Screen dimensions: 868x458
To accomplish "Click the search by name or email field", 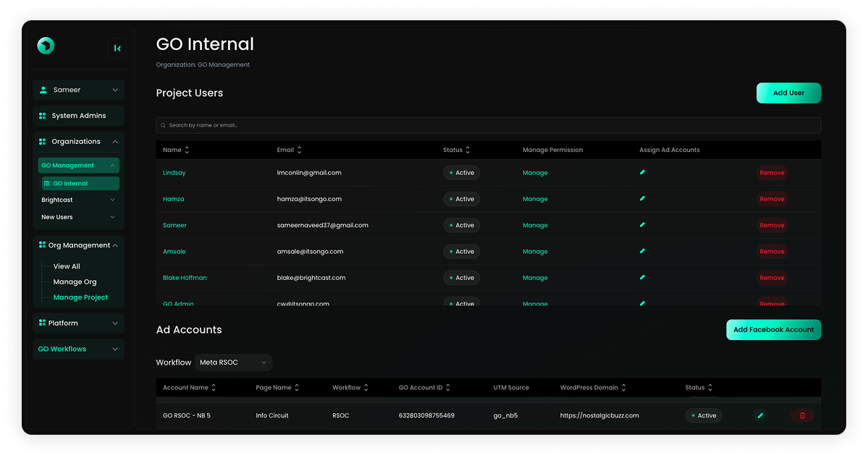I will click(x=290, y=124).
